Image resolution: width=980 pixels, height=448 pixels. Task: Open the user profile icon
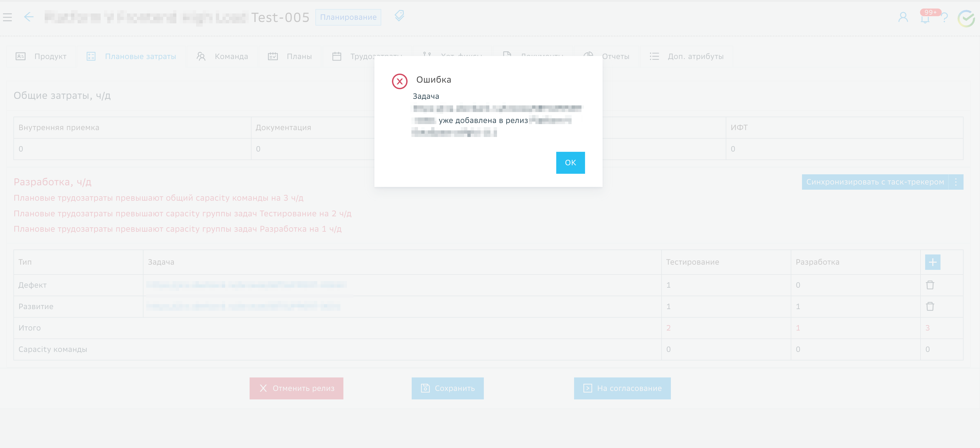903,17
